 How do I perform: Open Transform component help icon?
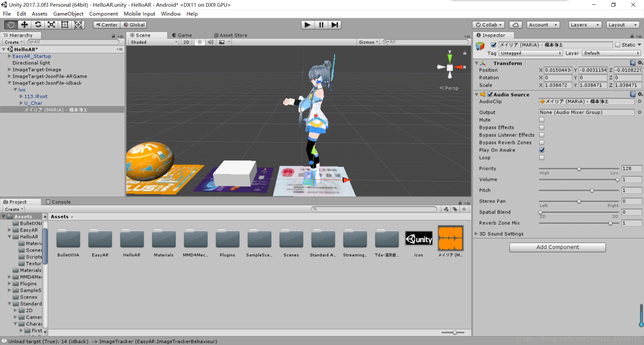tap(633, 63)
